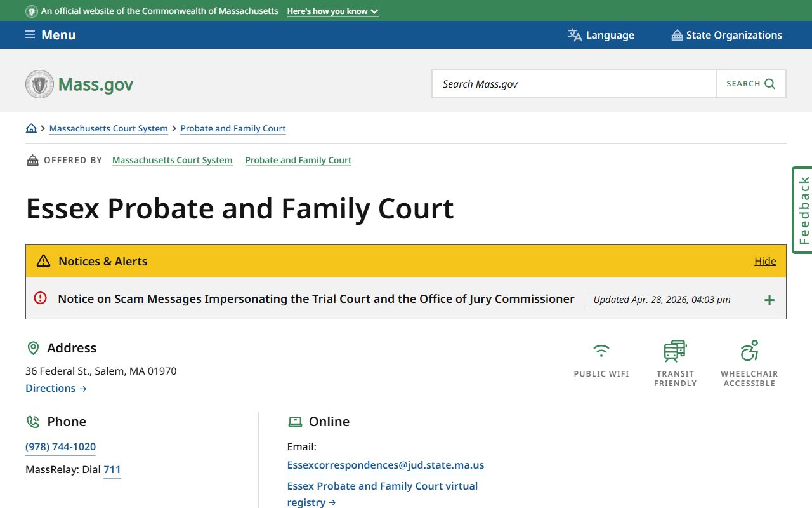Focus the Search Mass.gov field
Screen dimensions: 812x508
[x=574, y=84]
